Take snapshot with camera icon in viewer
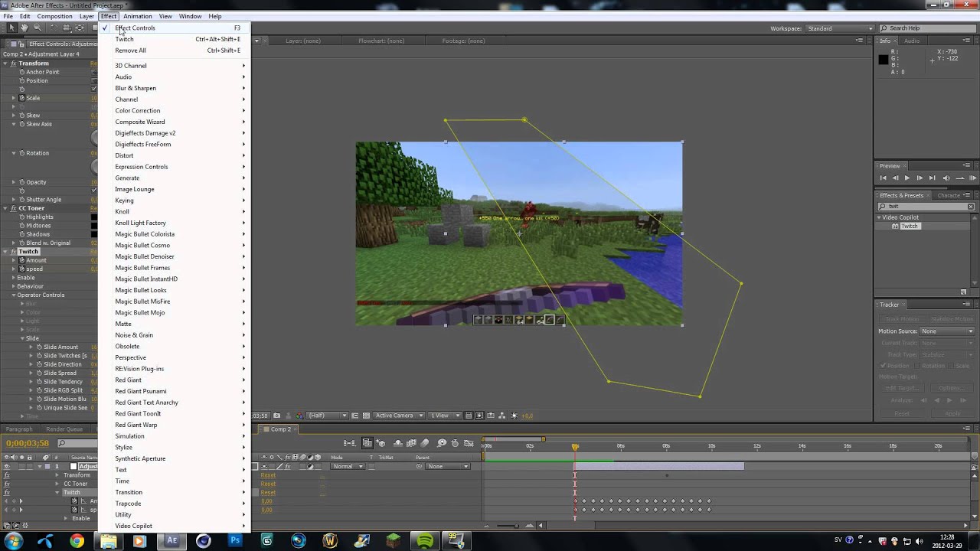Viewport: 980px width, 551px height. [x=276, y=416]
